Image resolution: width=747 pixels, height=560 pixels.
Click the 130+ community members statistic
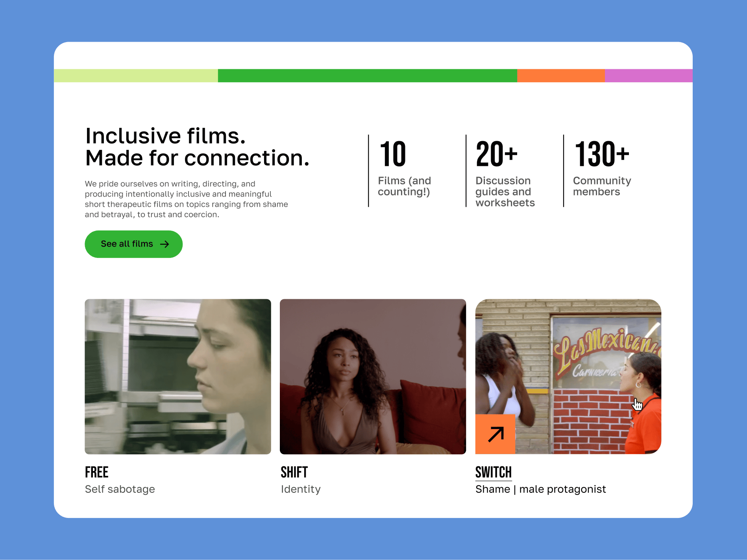pyautogui.click(x=602, y=154)
